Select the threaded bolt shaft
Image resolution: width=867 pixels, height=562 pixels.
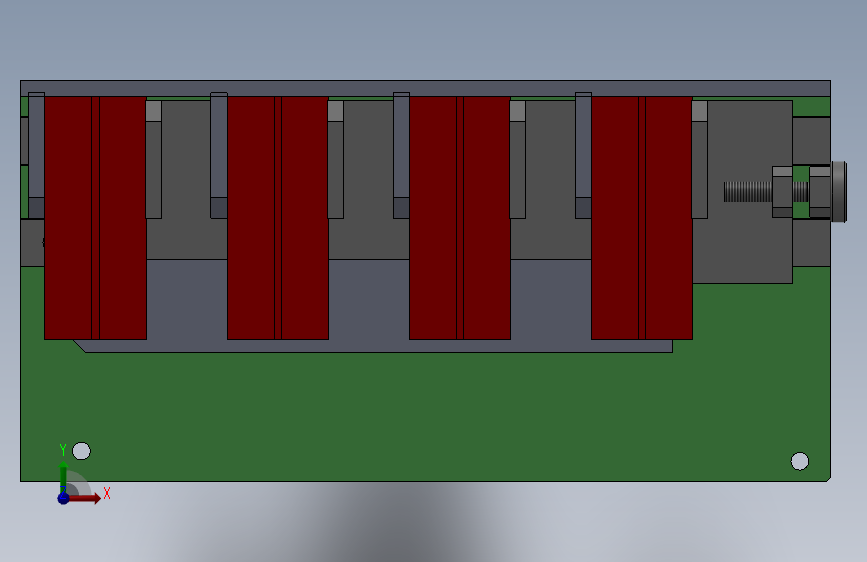click(x=748, y=192)
